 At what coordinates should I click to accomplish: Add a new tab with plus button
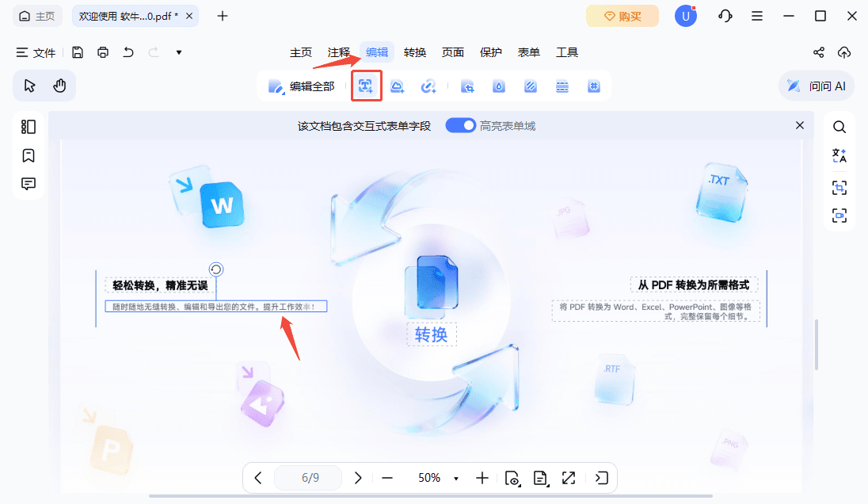pyautogui.click(x=223, y=16)
